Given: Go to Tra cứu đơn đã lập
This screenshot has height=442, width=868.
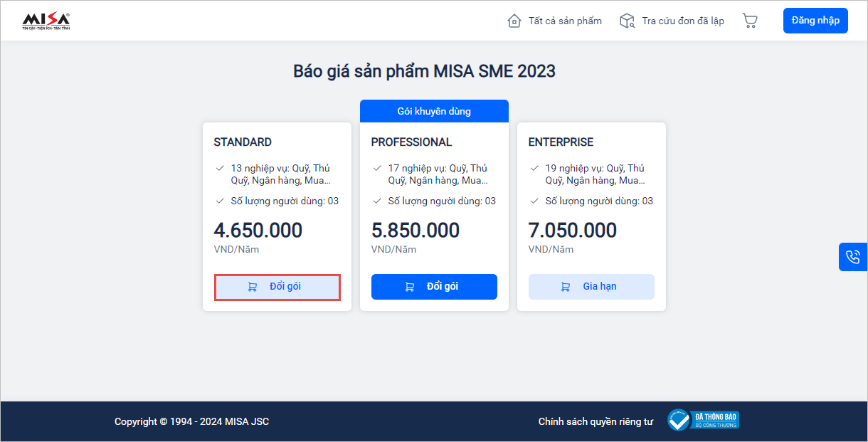Looking at the screenshot, I should pos(682,21).
